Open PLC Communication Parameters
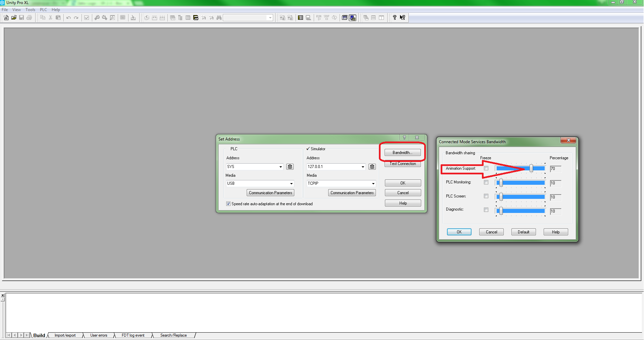This screenshot has height=340, width=644. point(270,193)
